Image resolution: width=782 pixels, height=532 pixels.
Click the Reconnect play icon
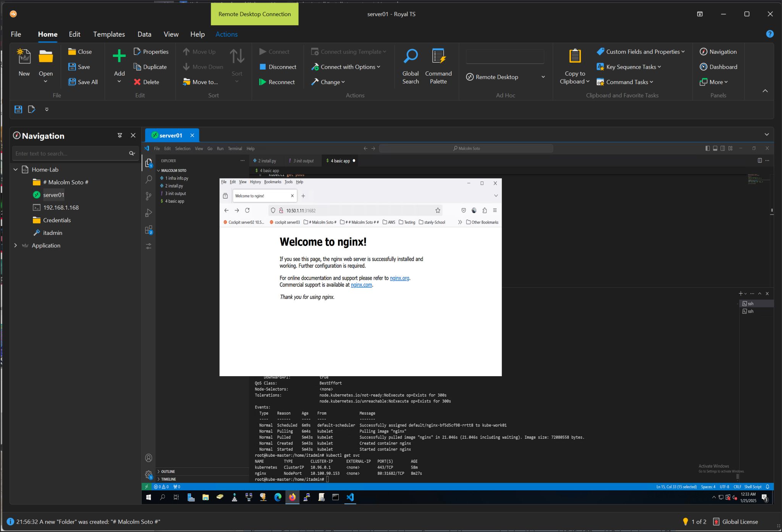point(262,82)
